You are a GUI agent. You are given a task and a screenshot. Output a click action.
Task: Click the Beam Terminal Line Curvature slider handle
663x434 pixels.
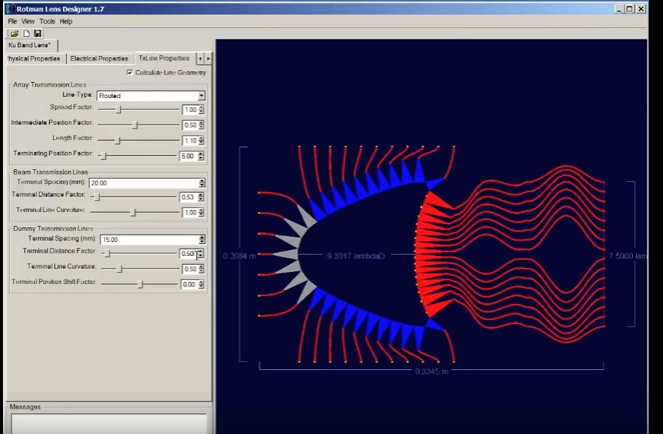133,212
